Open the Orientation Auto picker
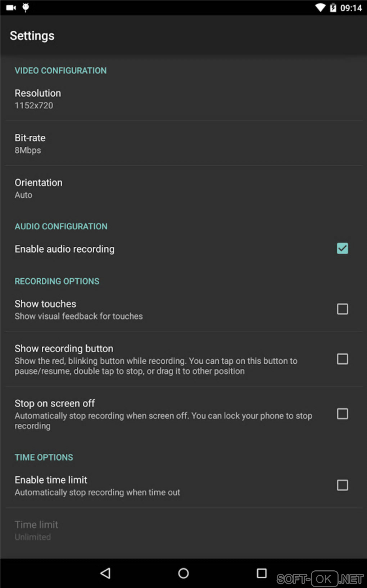This screenshot has width=367, height=588. click(x=38, y=188)
